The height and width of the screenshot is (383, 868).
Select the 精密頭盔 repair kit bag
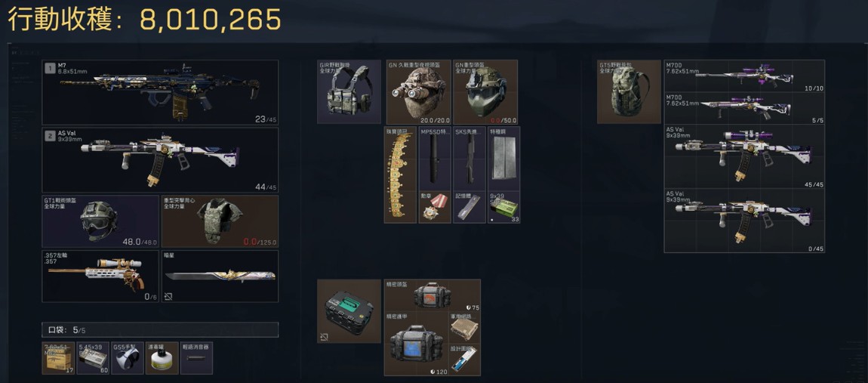tap(432, 295)
